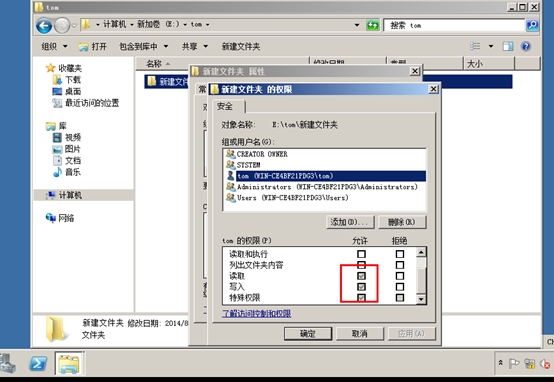The width and height of the screenshot is (554, 382).
Task: Refresh the tom folder with the green arrows icon
Action: (372, 25)
